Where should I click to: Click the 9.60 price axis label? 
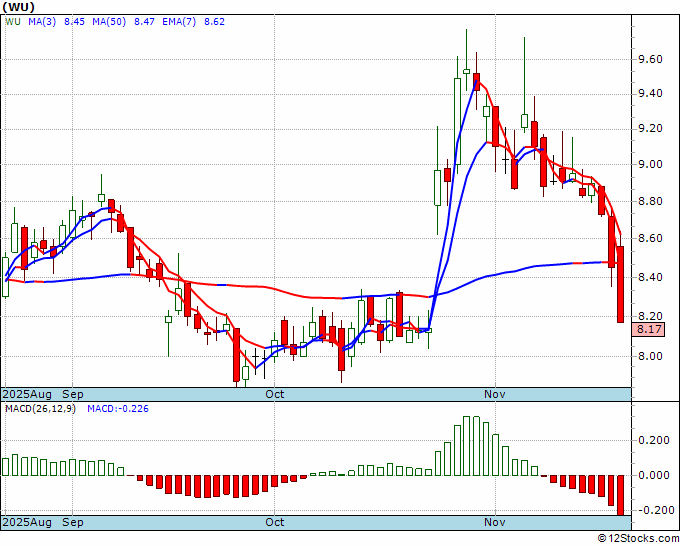point(650,59)
